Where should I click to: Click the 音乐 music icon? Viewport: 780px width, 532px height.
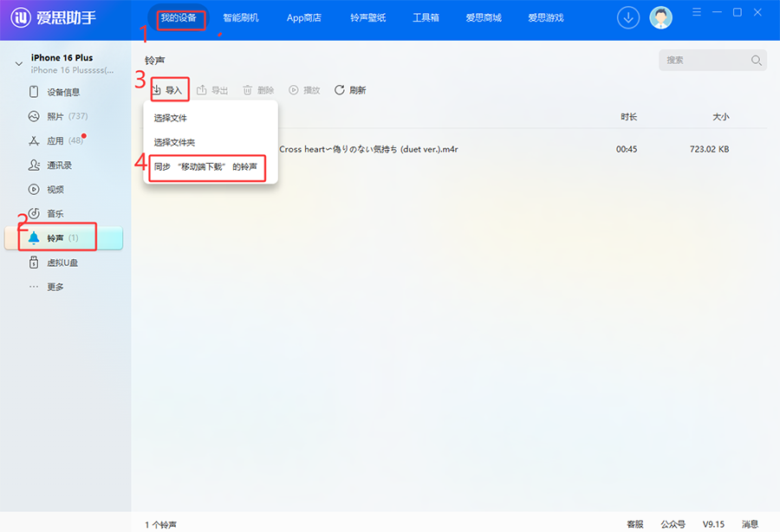point(34,214)
